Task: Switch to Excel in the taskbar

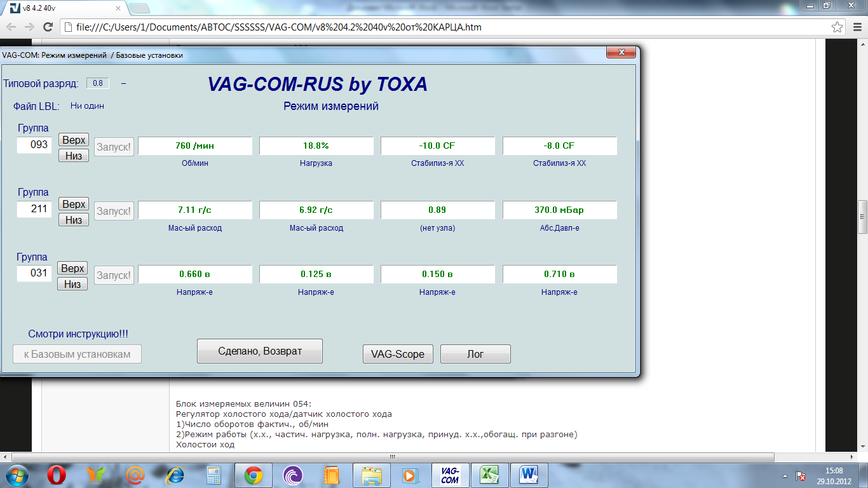Action: click(x=489, y=475)
